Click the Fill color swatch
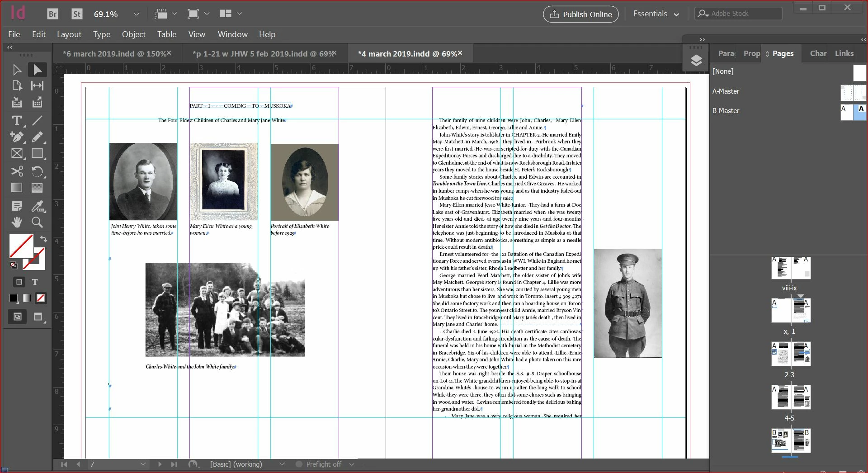This screenshot has height=473, width=868. click(x=21, y=246)
